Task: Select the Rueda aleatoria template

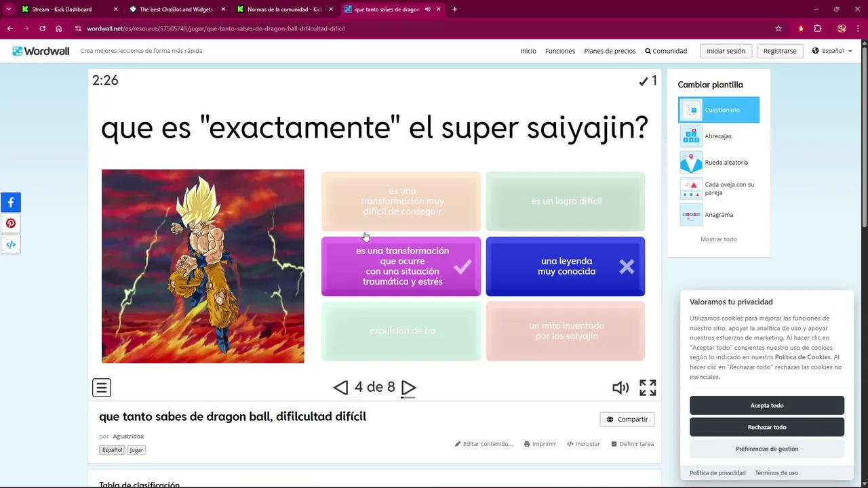Action: 719,163
